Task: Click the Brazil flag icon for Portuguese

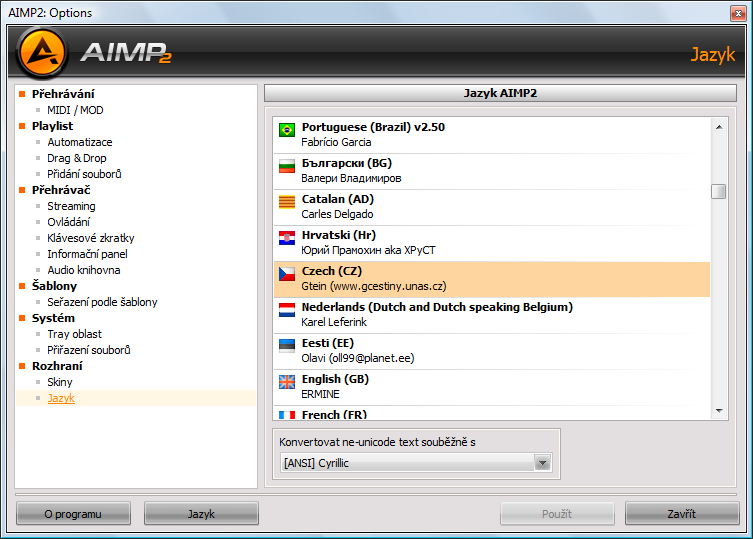Action: (x=287, y=130)
